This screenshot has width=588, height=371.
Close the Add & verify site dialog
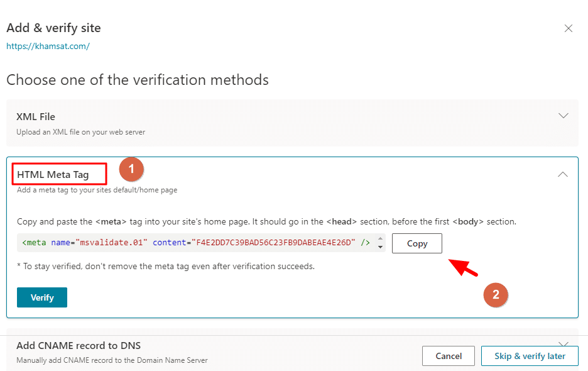click(569, 28)
